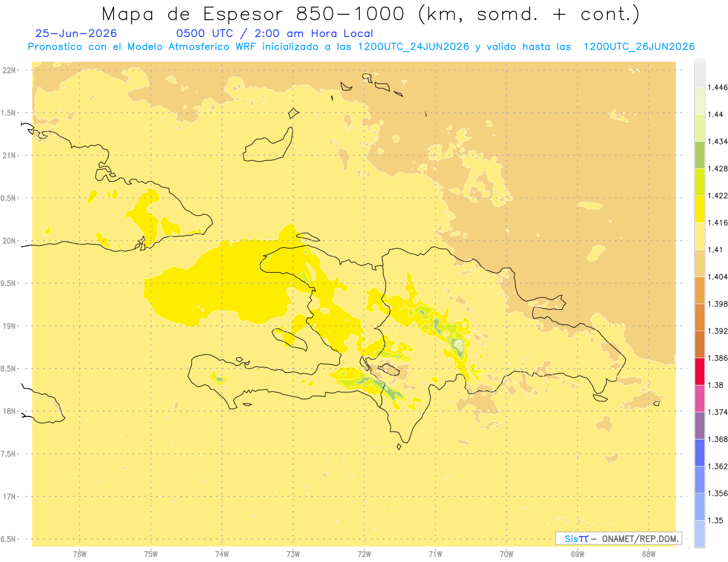Viewport: 728px width, 562px height.
Task: Click the pink legend swatch between 1.374 and 1.38
Action: pyautogui.click(x=699, y=398)
